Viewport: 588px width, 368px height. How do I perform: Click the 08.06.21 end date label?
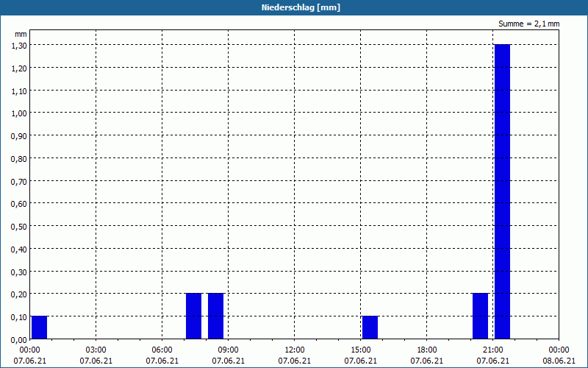pos(559,361)
